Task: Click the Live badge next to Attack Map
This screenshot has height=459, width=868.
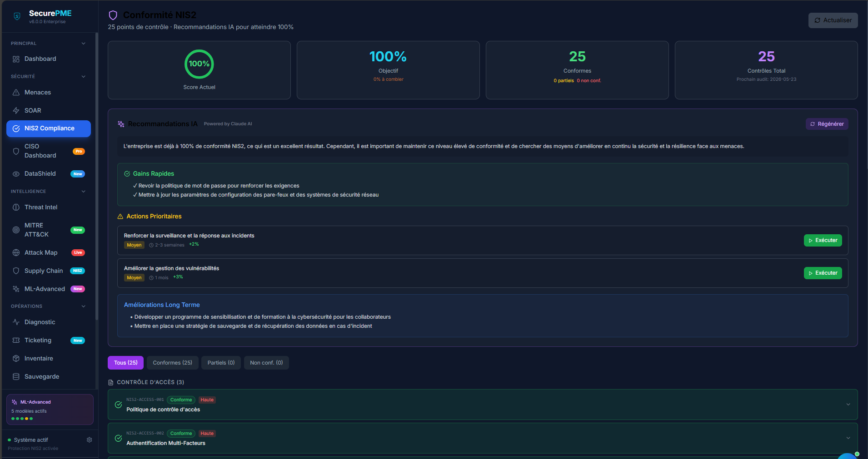Action: coord(78,253)
